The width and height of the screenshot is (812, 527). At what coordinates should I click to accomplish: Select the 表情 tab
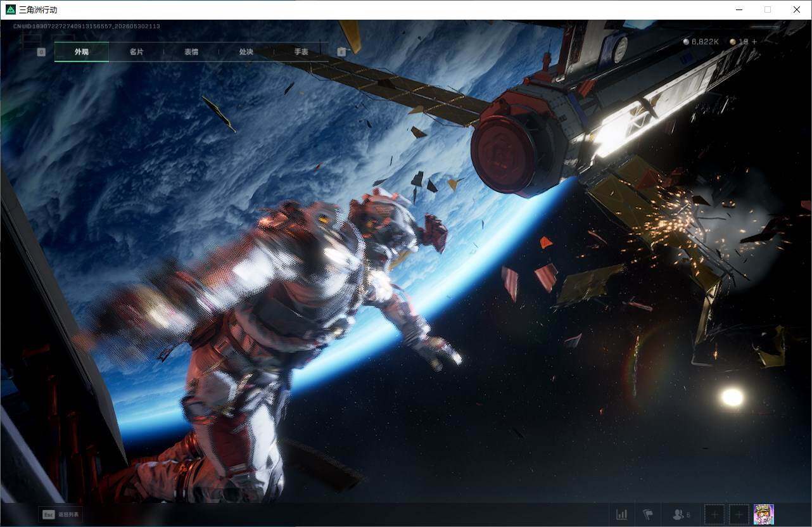(x=191, y=52)
